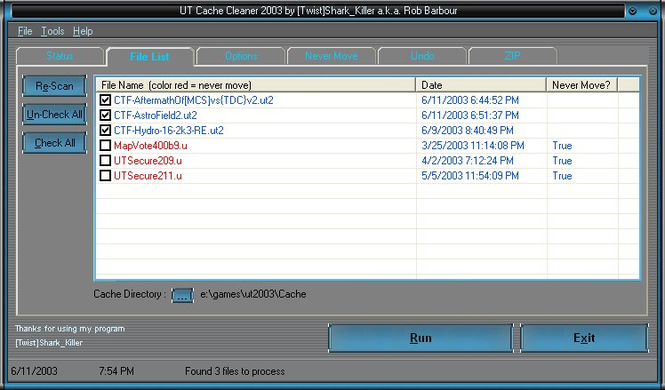Image resolution: width=665 pixels, height=390 pixels.
Task: Click the minimize arrow icon in title bar
Action: coord(633,11)
